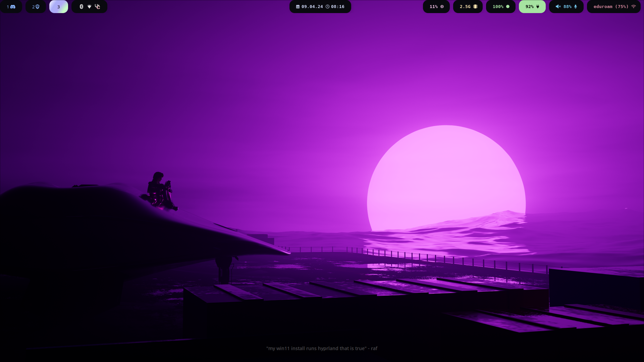Image resolution: width=644 pixels, height=362 pixels.
Task: Click the 88% volume level
Action: point(567,7)
